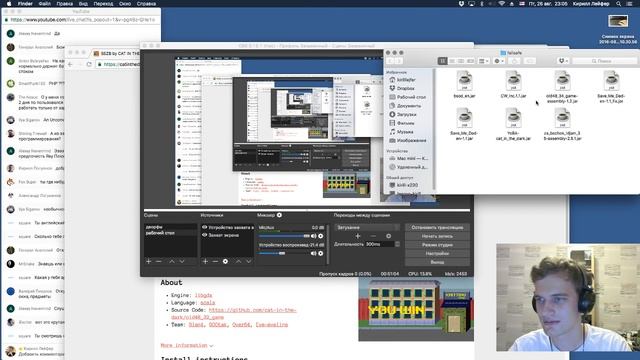This screenshot has width=640, height=360.
Task: Open libgdx engine link on web page
Action: point(203,295)
